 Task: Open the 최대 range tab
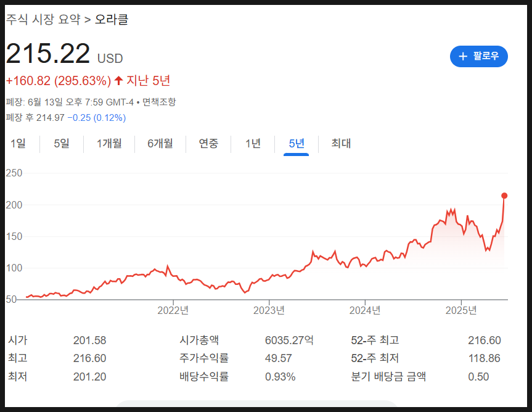[x=341, y=144]
